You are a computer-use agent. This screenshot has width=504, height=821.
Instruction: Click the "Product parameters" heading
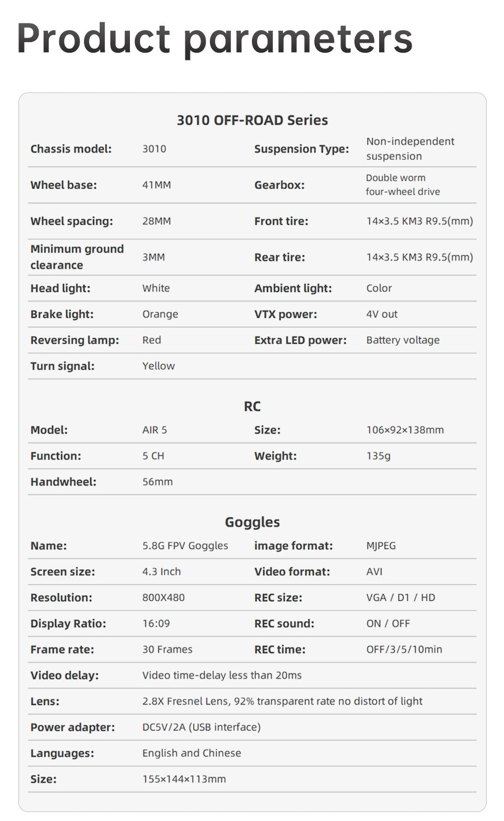coord(214,38)
